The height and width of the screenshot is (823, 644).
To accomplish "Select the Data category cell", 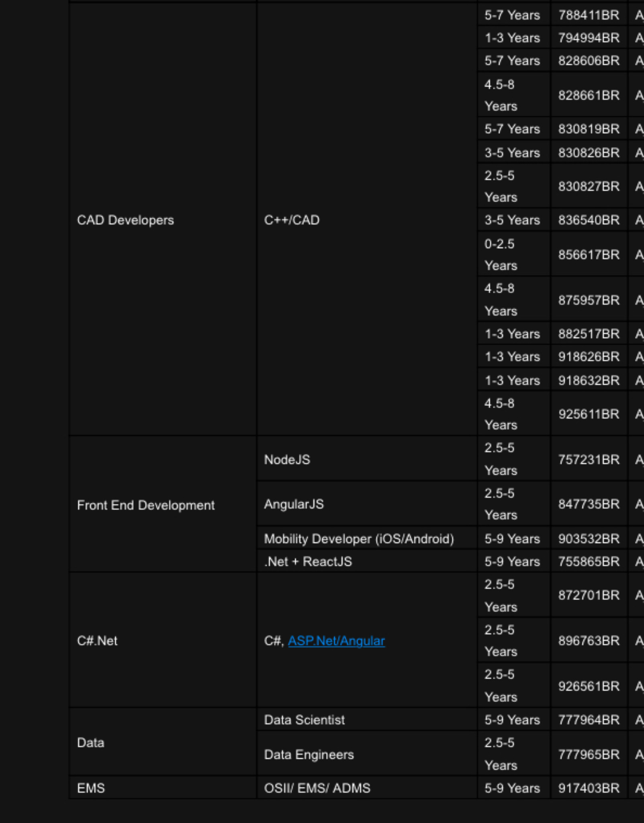I will point(163,742).
